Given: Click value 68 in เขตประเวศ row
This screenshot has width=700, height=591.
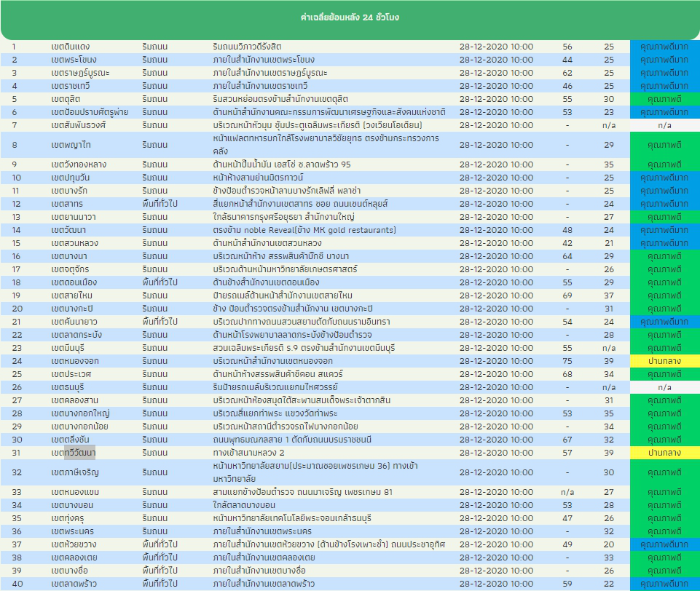Looking at the screenshot, I should [x=567, y=374].
